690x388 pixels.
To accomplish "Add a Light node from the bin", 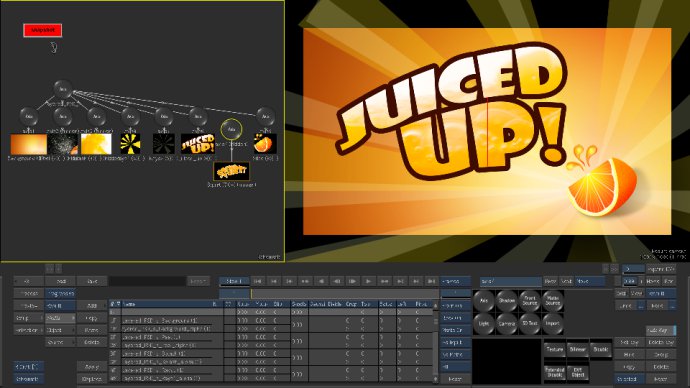I will (x=484, y=324).
